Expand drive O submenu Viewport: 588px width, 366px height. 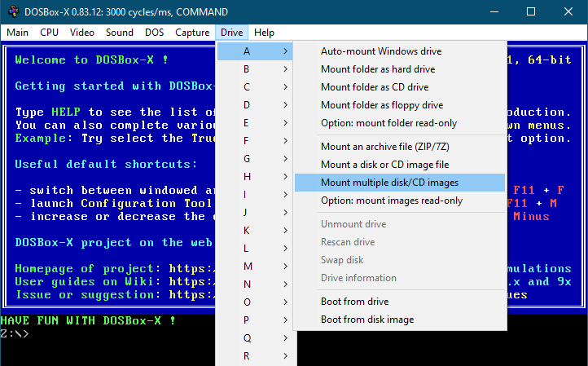[x=255, y=302]
